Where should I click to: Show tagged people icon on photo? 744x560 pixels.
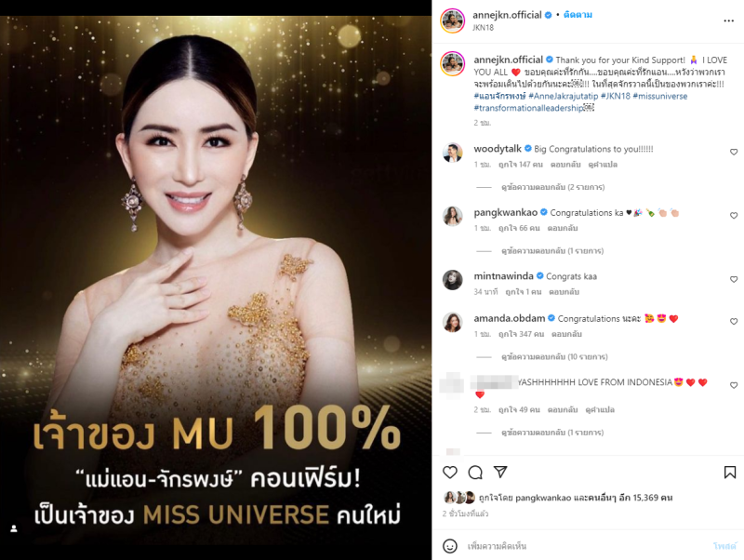pyautogui.click(x=14, y=528)
